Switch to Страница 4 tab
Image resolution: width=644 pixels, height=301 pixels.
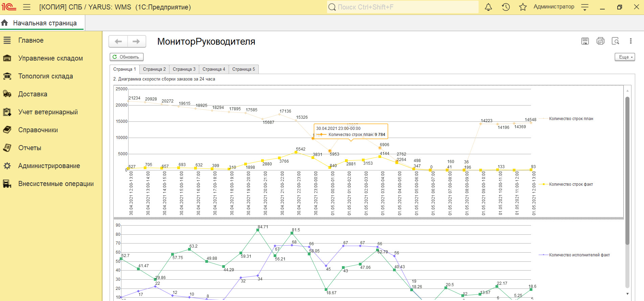pos(214,69)
